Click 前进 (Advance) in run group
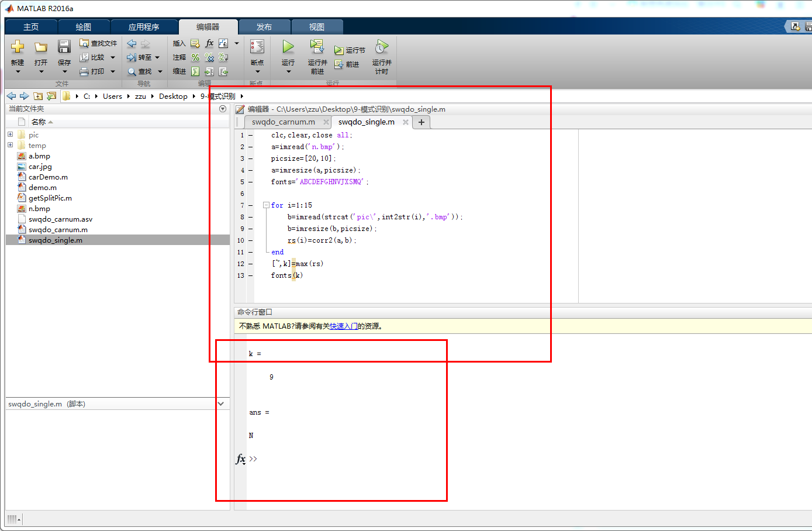Screen dimensions: 812x531 pos(347,64)
